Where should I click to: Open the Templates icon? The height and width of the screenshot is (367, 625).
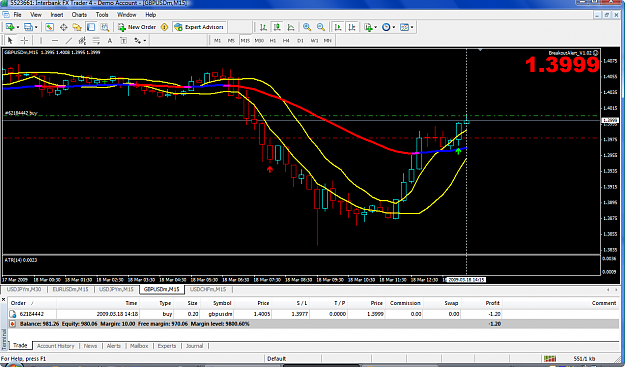point(404,27)
